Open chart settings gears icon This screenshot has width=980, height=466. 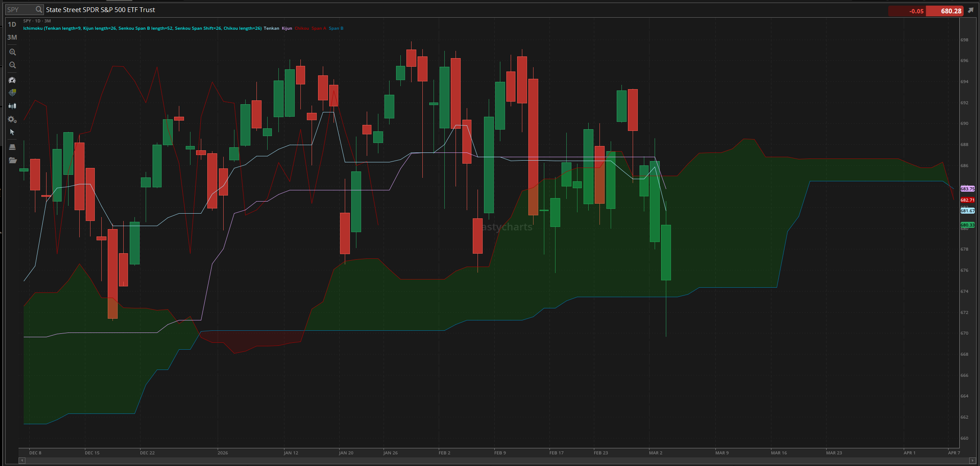tap(12, 119)
